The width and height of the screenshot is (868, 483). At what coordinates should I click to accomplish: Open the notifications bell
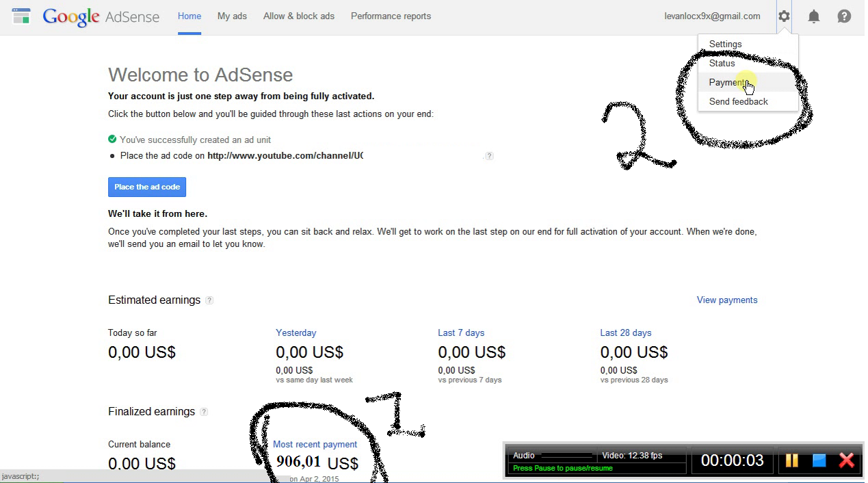814,16
